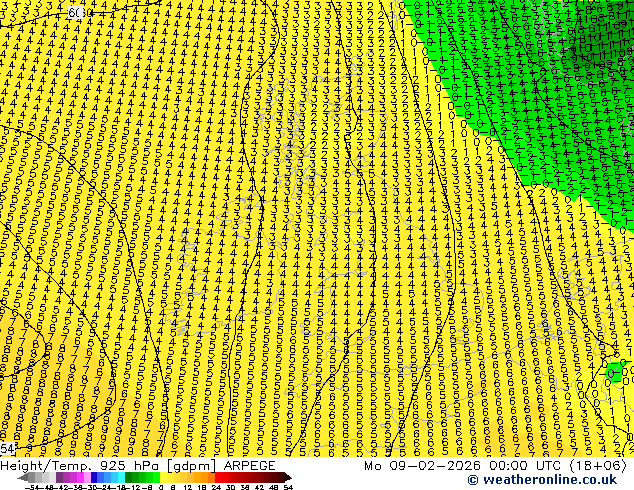The image size is (634, 490).
Task: Click the bright red legend color block
Action: 218,477
